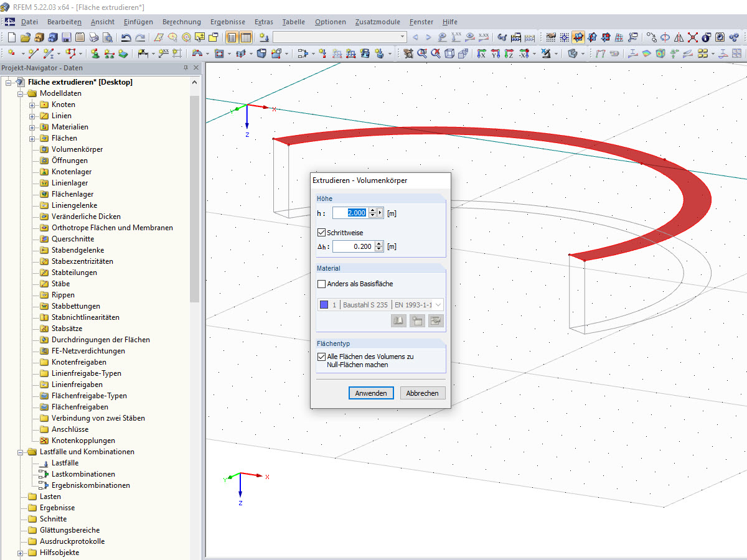Image resolution: width=747 pixels, height=560 pixels.
Task: Open the Print icon in the toolbar
Action: click(x=95, y=37)
